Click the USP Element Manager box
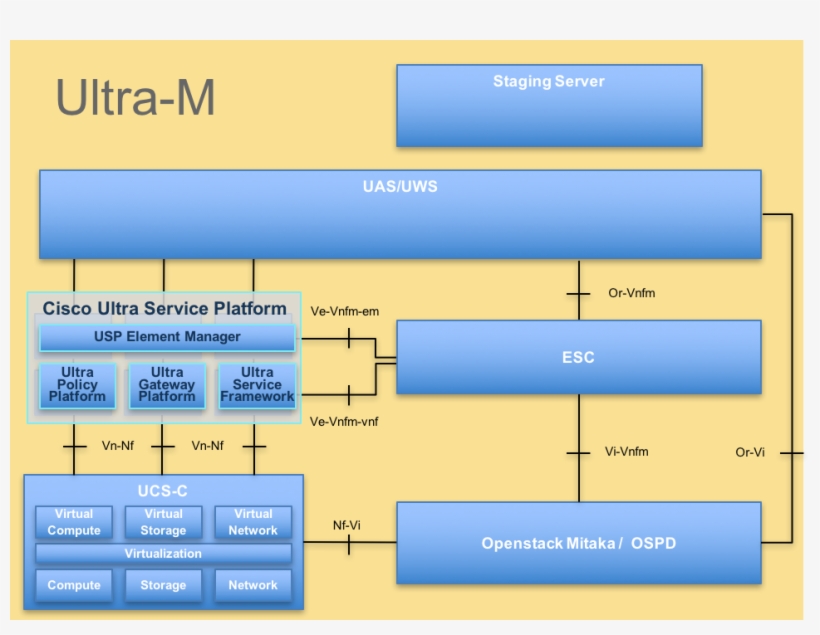This screenshot has height=635, width=820. click(167, 337)
